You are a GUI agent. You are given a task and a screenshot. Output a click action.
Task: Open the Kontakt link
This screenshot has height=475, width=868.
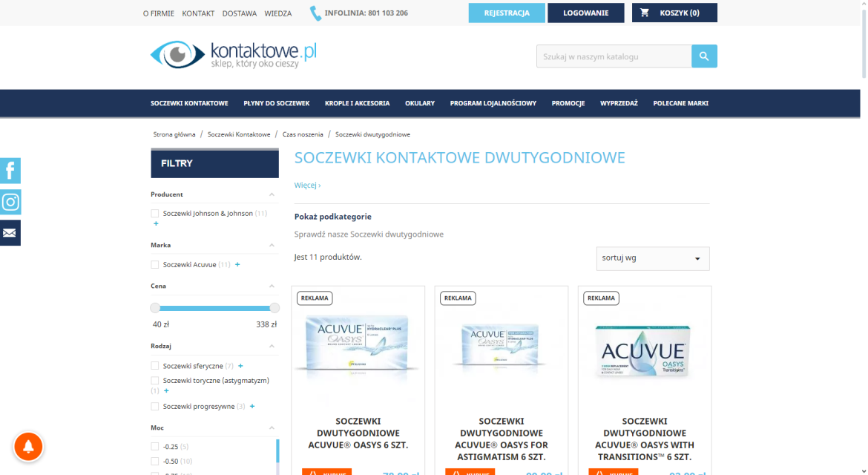(198, 13)
